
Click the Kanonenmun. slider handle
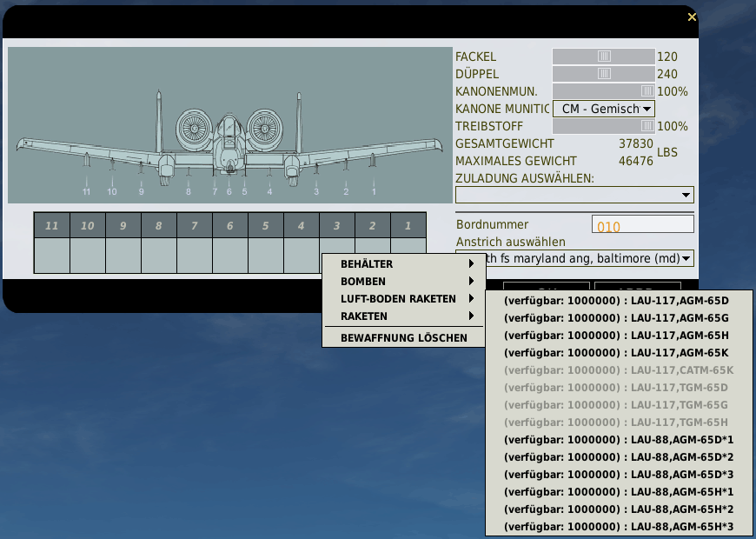647,91
